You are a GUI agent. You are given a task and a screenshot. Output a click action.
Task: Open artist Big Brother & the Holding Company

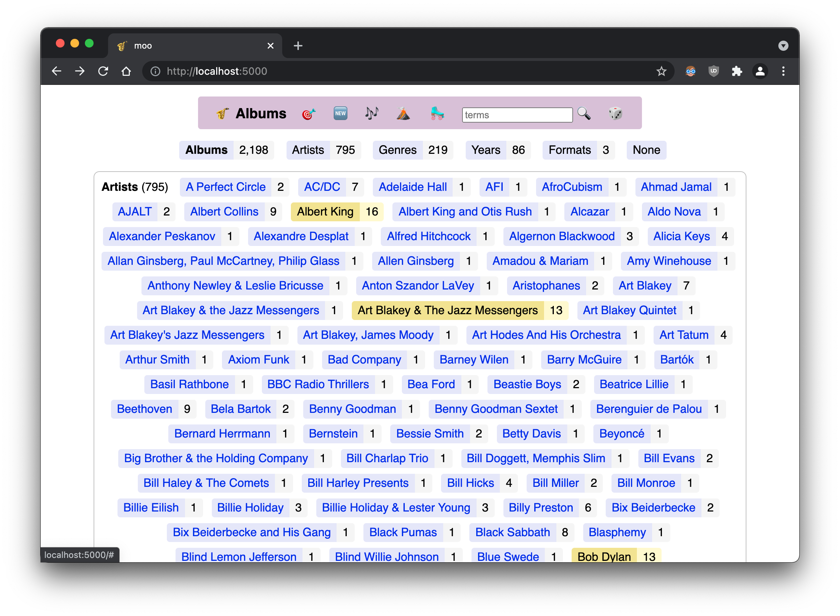tap(216, 458)
